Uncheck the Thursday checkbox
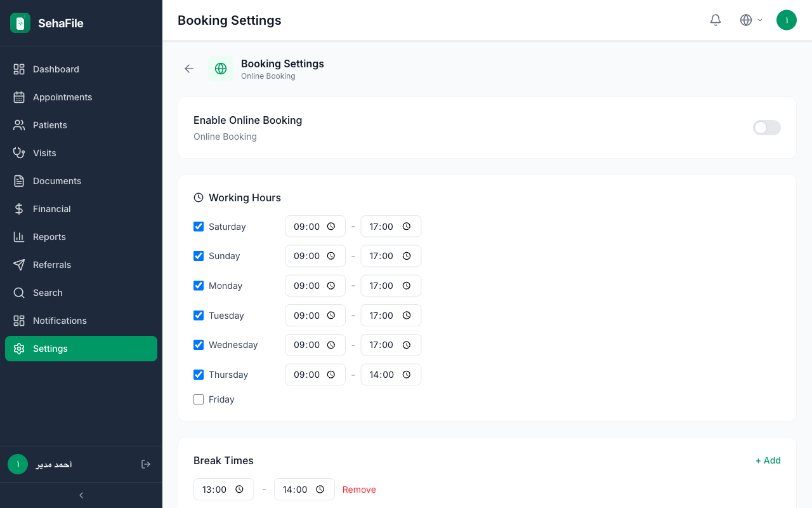Screen dimensions: 812x508 tap(199, 375)
